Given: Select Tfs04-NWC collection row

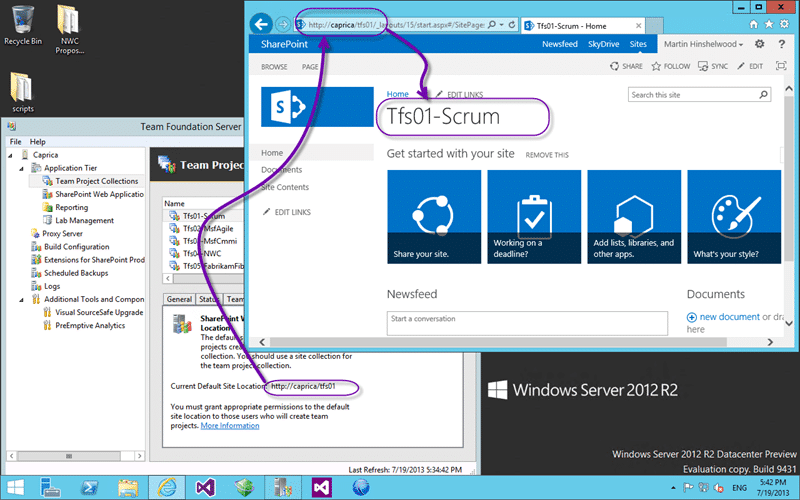Looking at the screenshot, I should coord(202,254).
